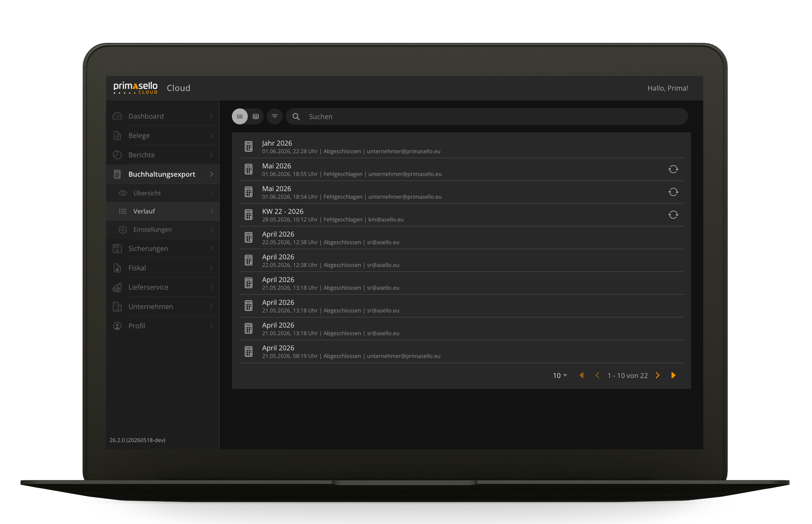
Task: Click the Sicherungen disk icon
Action: (117, 248)
